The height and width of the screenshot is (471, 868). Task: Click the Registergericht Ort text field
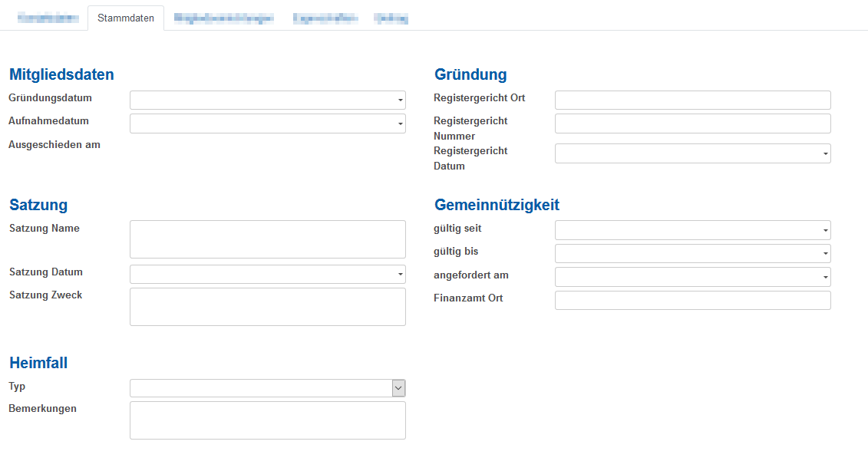pos(692,100)
